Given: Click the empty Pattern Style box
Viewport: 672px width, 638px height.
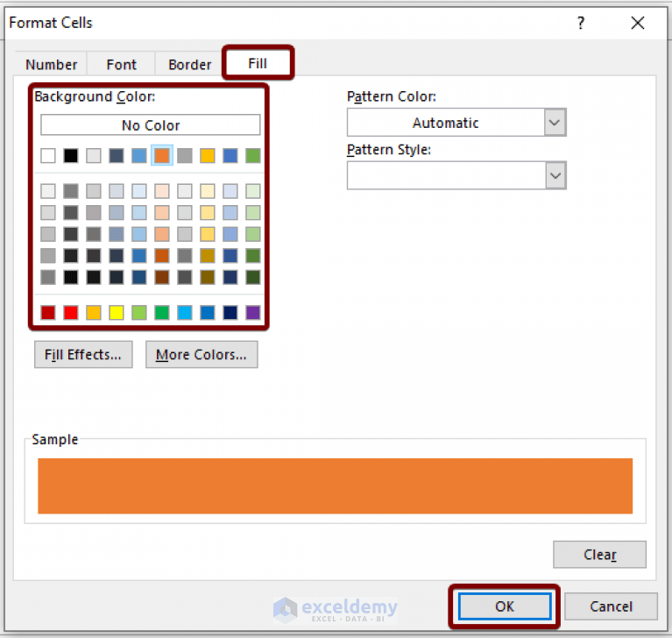Looking at the screenshot, I should click(x=446, y=175).
